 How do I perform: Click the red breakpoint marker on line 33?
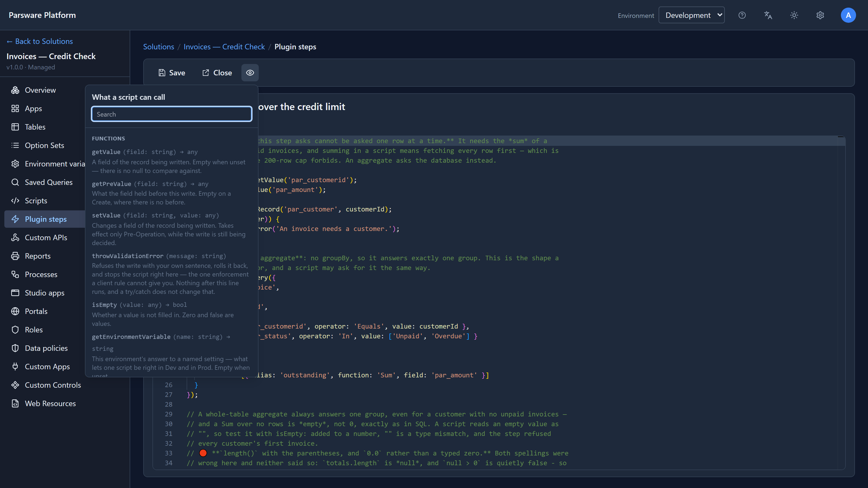coord(203,453)
